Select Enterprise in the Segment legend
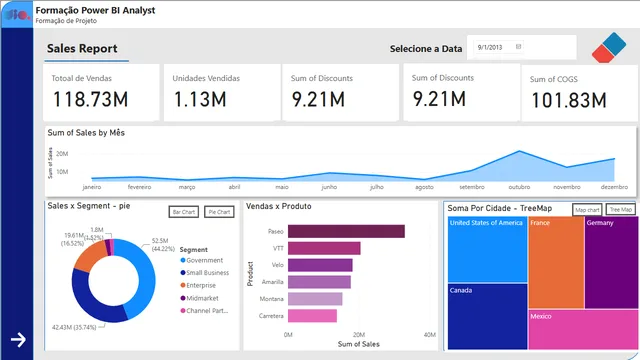The height and width of the screenshot is (360, 640). pyautogui.click(x=198, y=285)
